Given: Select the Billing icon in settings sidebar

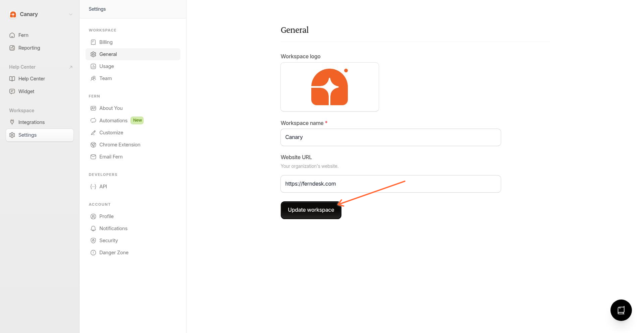Looking at the screenshot, I should [x=93, y=42].
